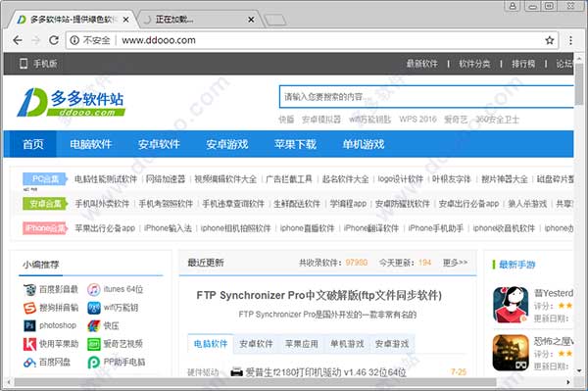Screen dimensions: 588x391
Task: Click the printer icon beside 爱普生 driver
Action: point(236,371)
